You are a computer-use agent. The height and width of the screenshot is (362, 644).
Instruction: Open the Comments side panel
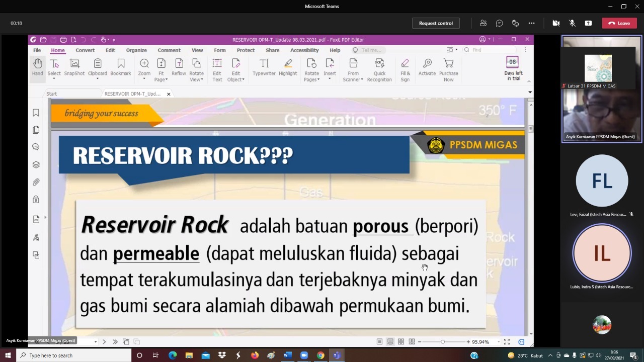click(x=36, y=147)
